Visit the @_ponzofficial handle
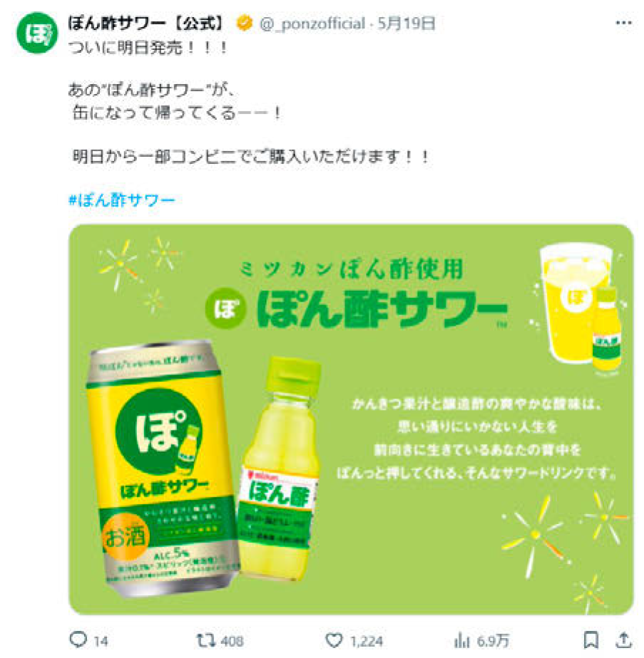The width and height of the screenshot is (644, 658). 312,24
